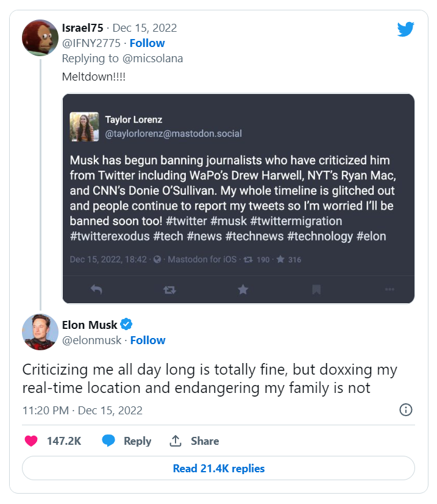Image resolution: width=437 pixels, height=504 pixels.
Task: Toggle the bookmark on the Mastodon post
Action: click(316, 290)
